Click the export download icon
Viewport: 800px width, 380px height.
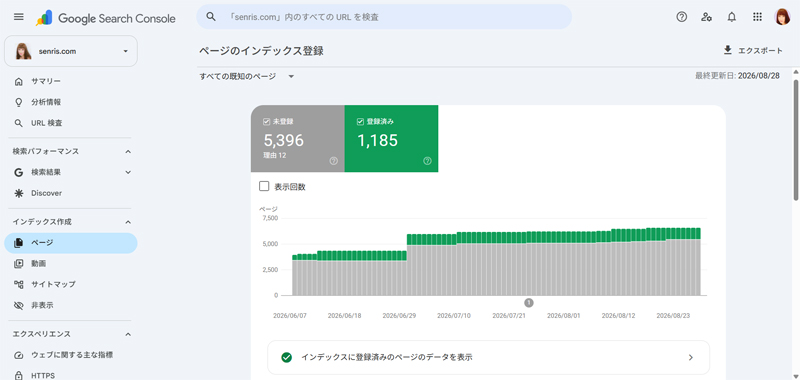(x=728, y=50)
